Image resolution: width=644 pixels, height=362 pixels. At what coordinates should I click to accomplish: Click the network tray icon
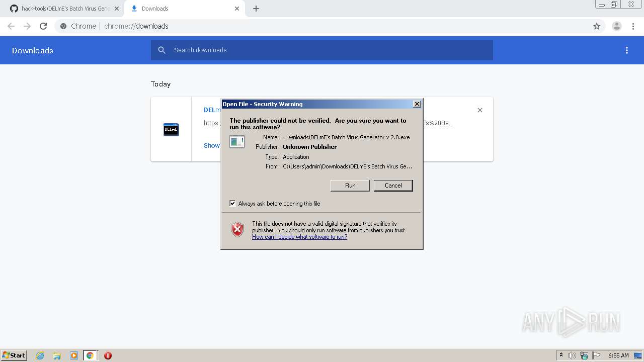[x=584, y=355]
